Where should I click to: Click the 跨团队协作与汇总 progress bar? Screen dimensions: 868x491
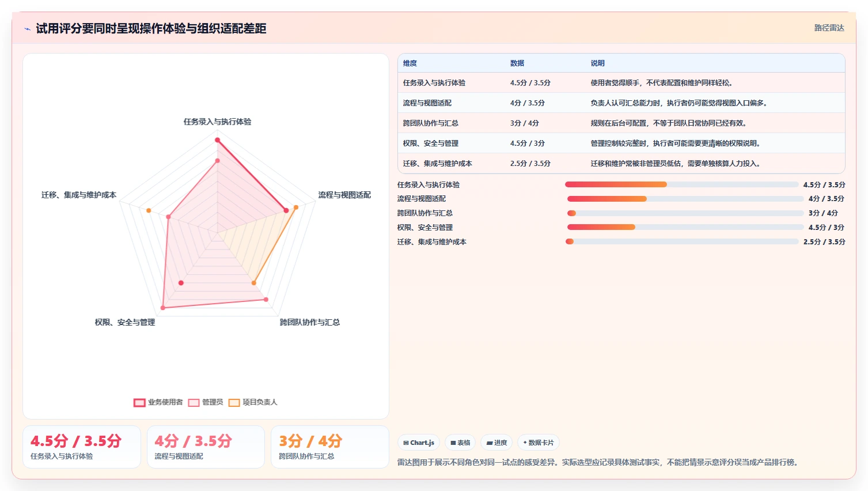(685, 213)
